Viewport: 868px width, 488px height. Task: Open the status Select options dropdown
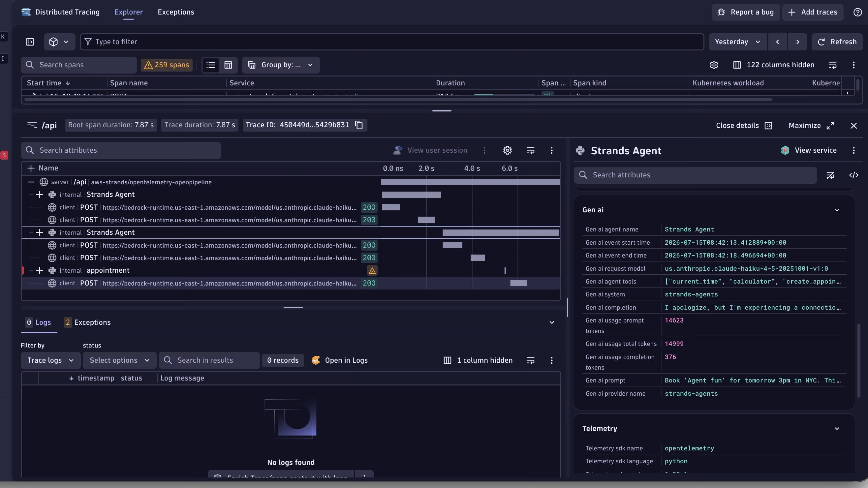120,360
